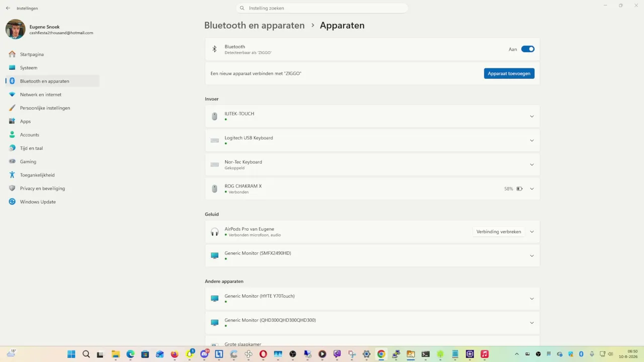Click the Logitech USB Keyboard device icon
Image resolution: width=644 pixels, height=362 pixels.
[214, 140]
